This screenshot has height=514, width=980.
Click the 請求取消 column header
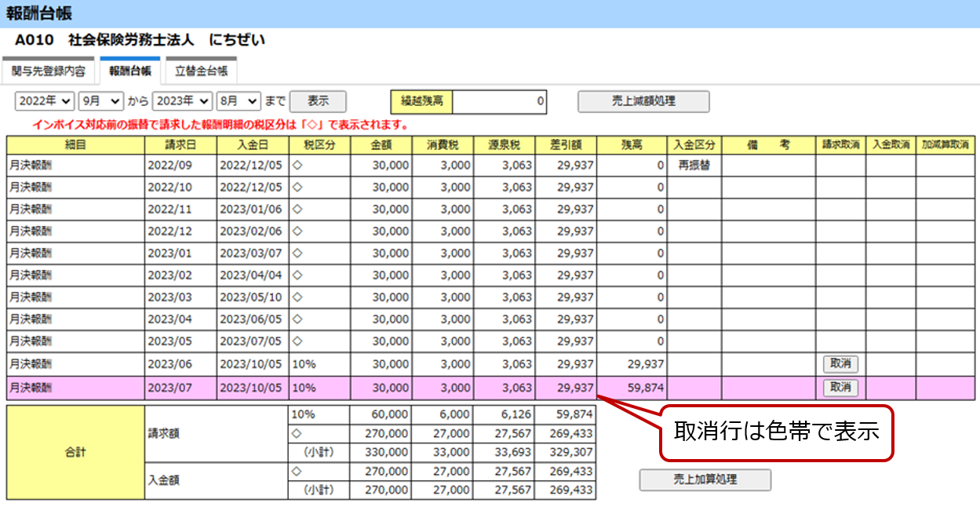coord(840,144)
